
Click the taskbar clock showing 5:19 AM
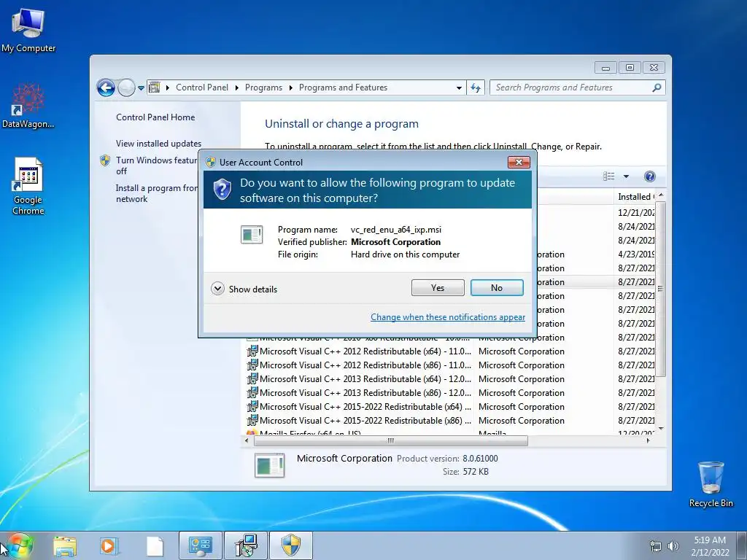click(710, 546)
